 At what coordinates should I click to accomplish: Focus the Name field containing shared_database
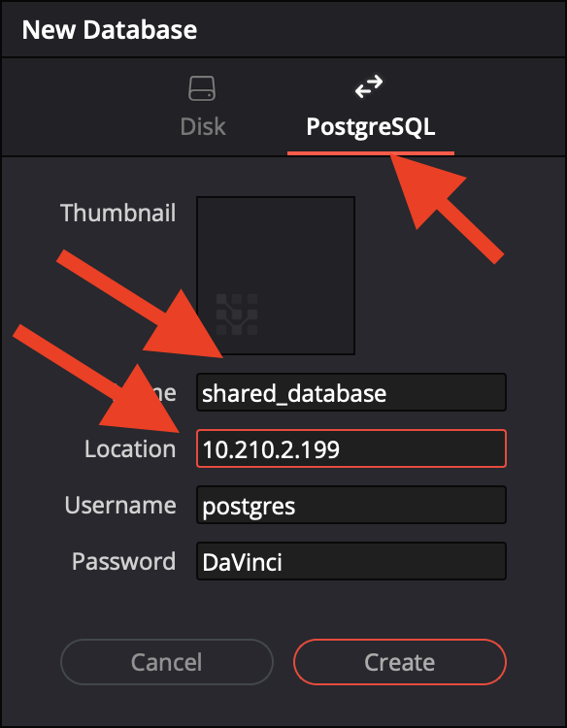point(351,392)
